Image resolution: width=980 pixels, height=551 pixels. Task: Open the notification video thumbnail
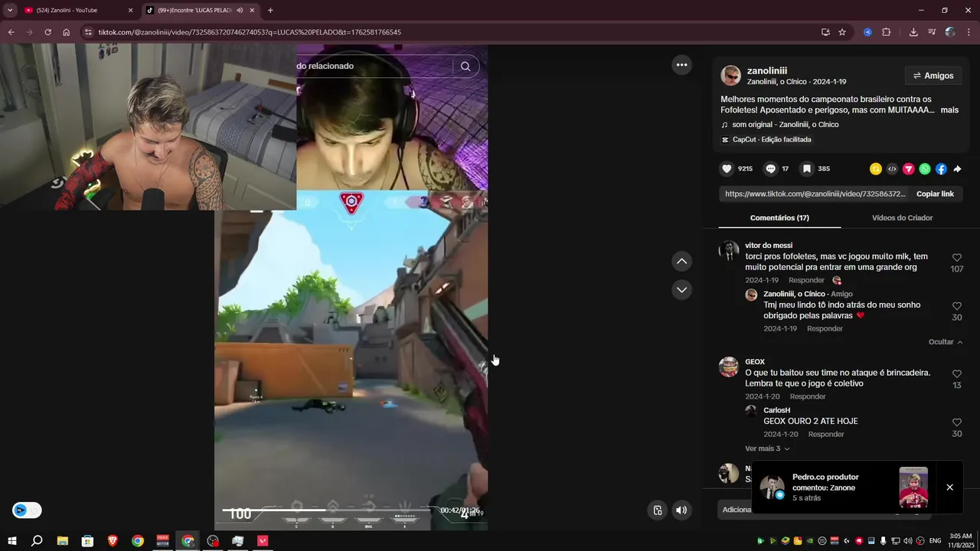(913, 487)
